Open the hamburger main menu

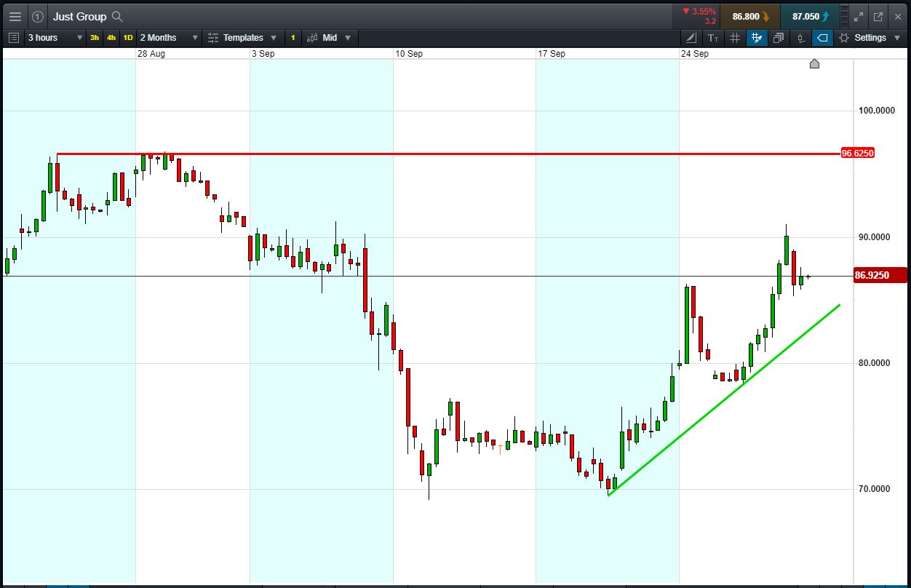tap(15, 16)
